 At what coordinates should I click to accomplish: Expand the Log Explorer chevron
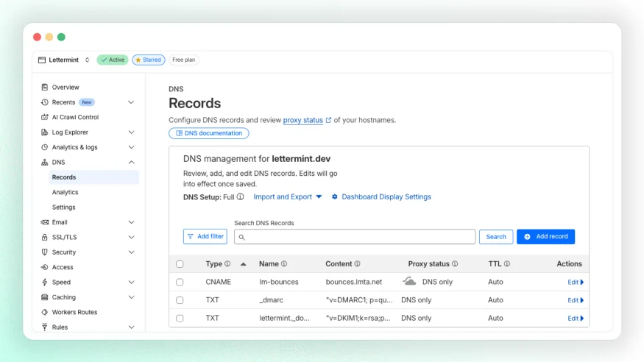(x=131, y=132)
